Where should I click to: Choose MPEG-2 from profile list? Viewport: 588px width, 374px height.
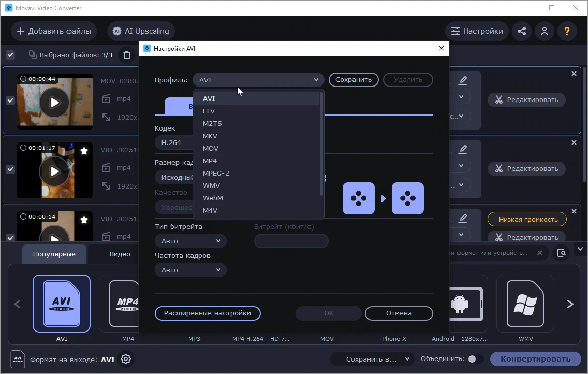coord(257,173)
